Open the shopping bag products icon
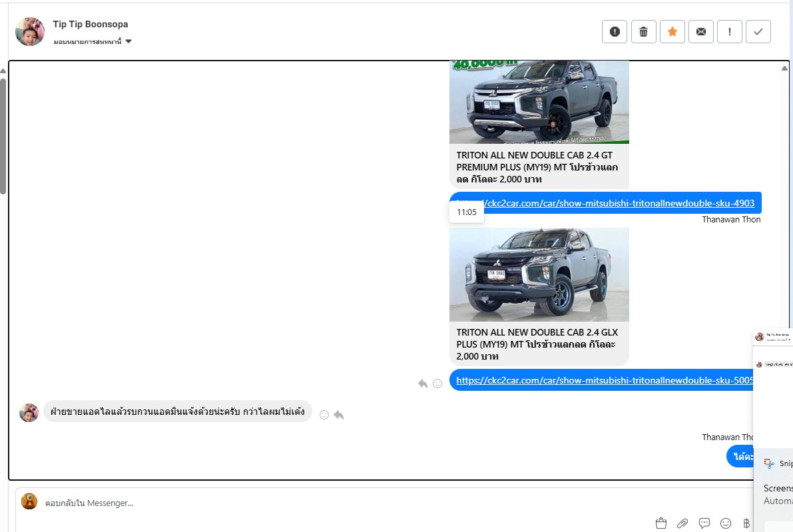Viewport: 793px width, 532px height. click(x=661, y=523)
